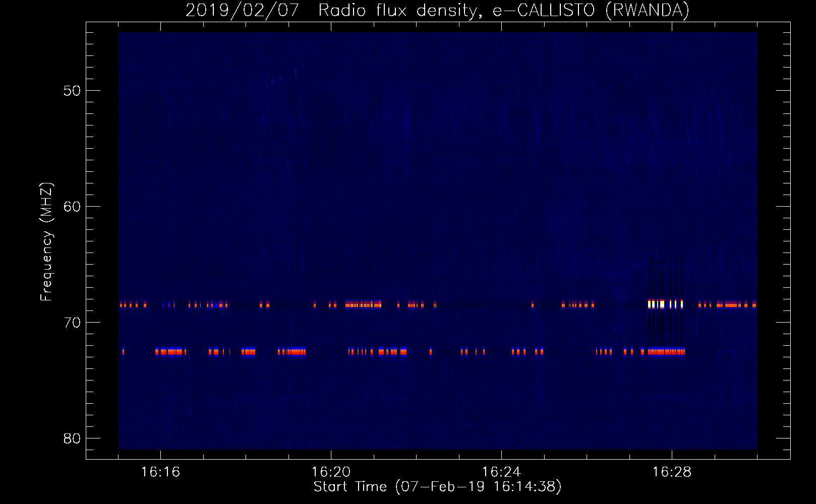Viewport: 816px width, 504px height.
Task: Click the 70 frequency tick label
Action: pyautogui.click(x=72, y=323)
